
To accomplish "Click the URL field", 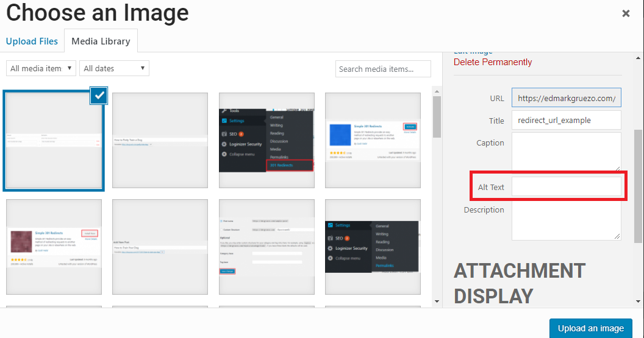I will click(x=566, y=98).
